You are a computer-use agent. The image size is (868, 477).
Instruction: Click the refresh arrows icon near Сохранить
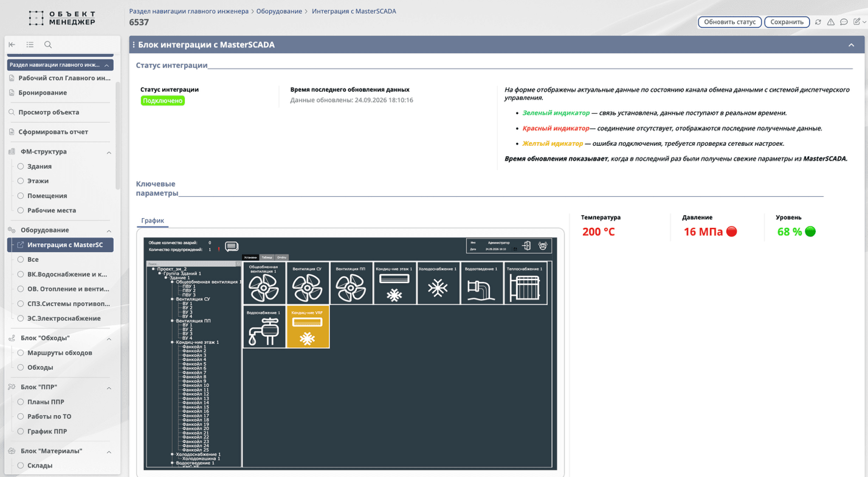[x=818, y=22]
